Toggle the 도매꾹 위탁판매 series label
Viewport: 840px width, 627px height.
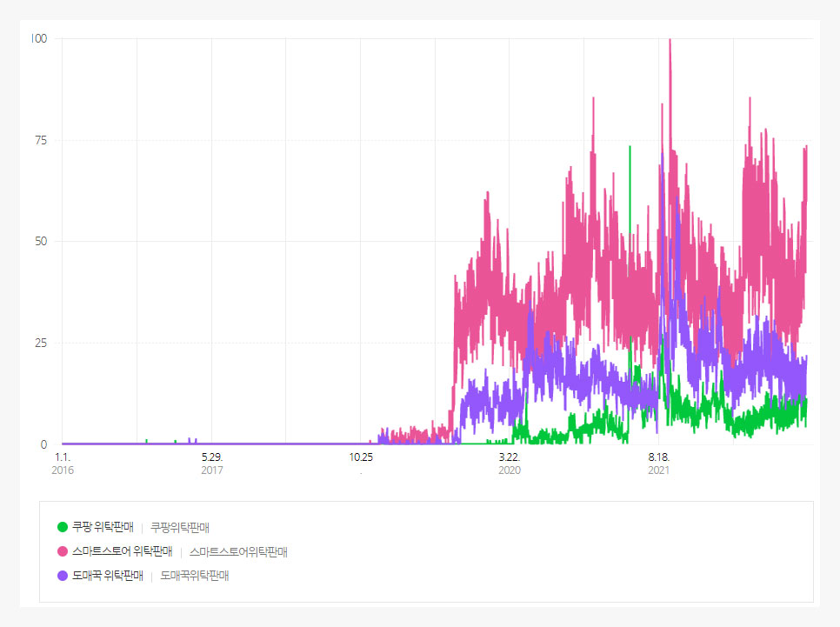108,576
